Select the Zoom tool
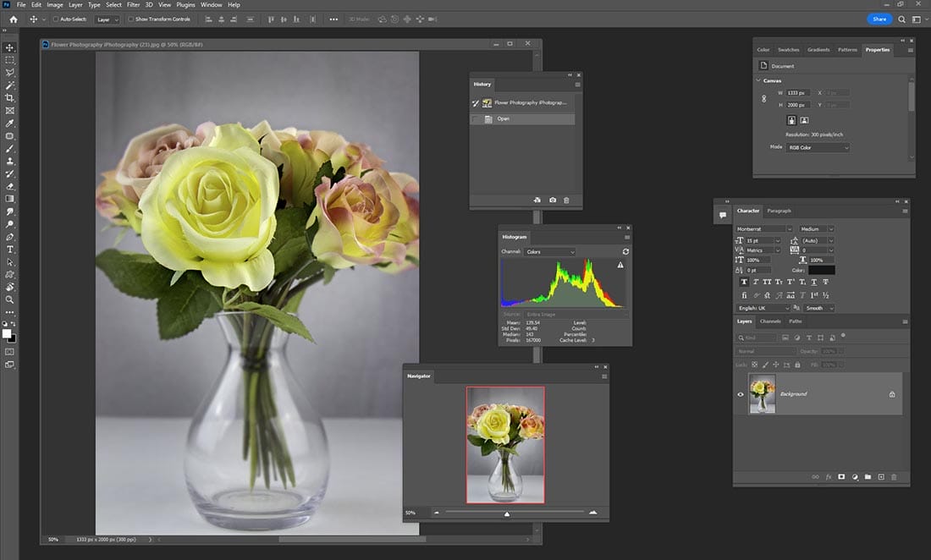 (10, 299)
